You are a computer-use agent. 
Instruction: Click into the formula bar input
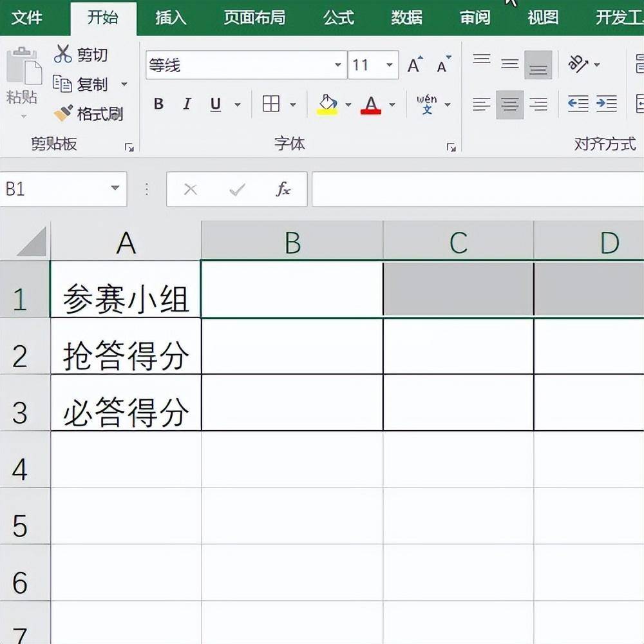pyautogui.click(x=478, y=189)
